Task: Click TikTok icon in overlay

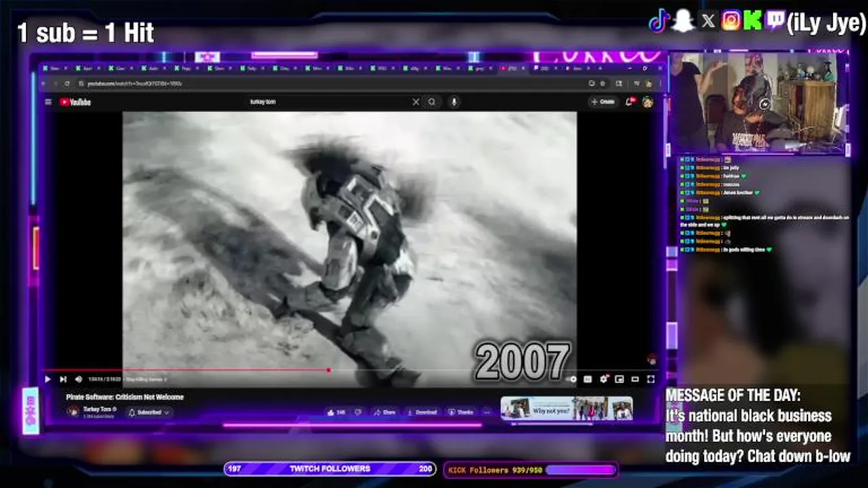Action: pyautogui.click(x=659, y=21)
